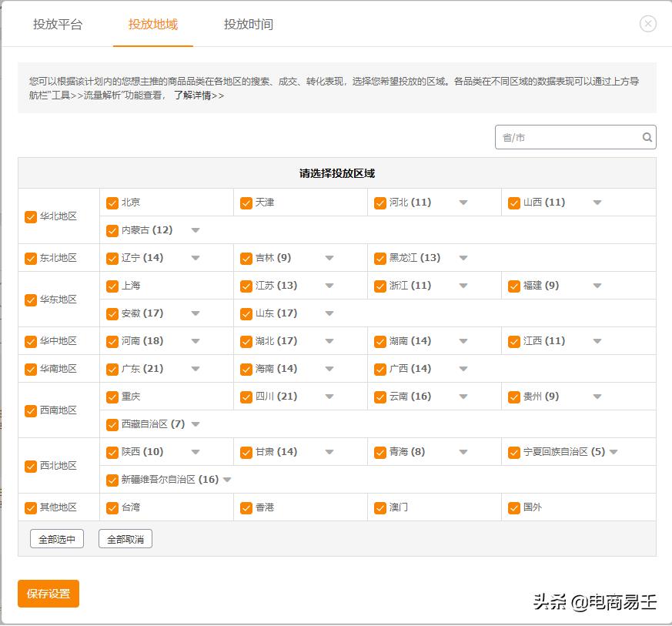Viewport: 672px width, 626px height.
Task: Open the 广西 (14) dropdown arrow
Action: point(463,369)
